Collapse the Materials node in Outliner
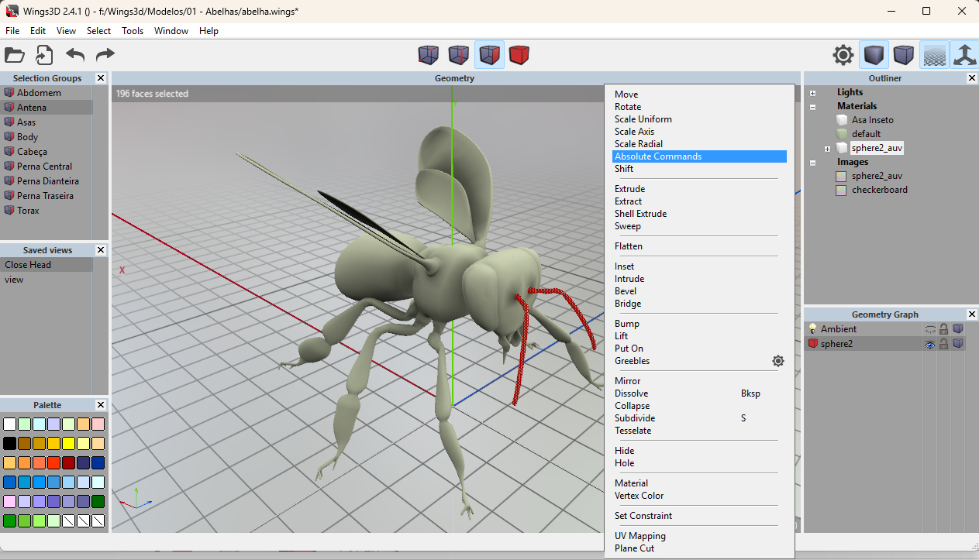This screenshot has width=979, height=560. coord(812,107)
